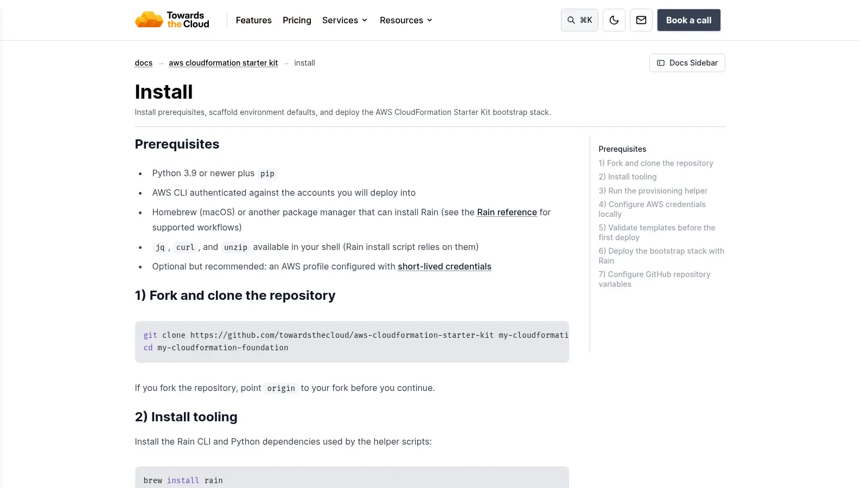The height and width of the screenshot is (488, 868).
Task: Jump to 6) Deploy the bootstrap stack with Rain
Action: point(661,256)
